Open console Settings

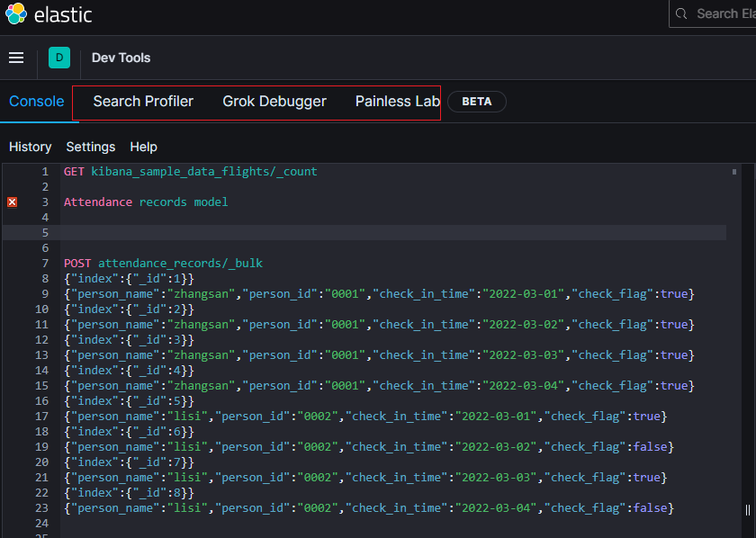(90, 147)
